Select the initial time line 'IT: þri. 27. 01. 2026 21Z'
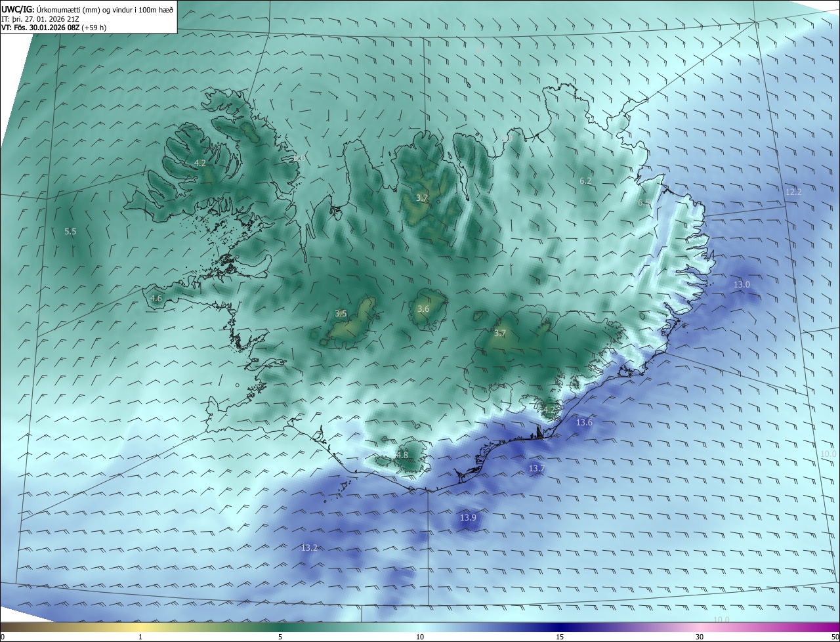This screenshot has width=840, height=642. tap(41, 18)
